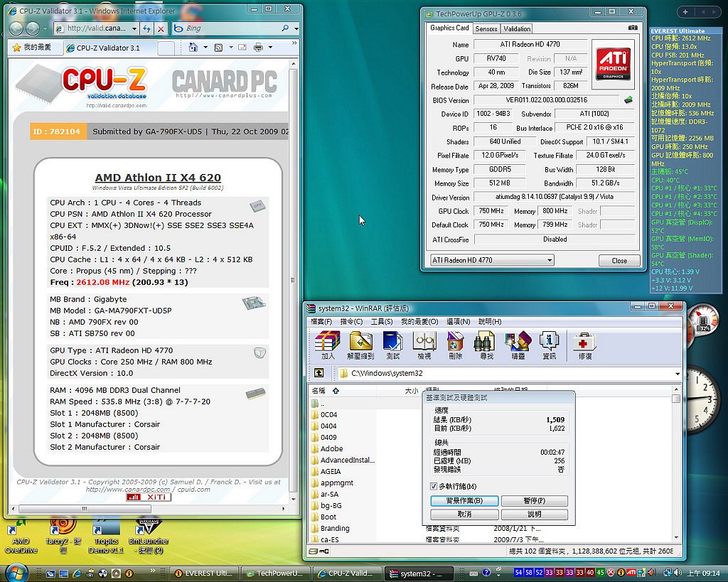
Task: Click the IE Print icon
Action: coord(258,48)
